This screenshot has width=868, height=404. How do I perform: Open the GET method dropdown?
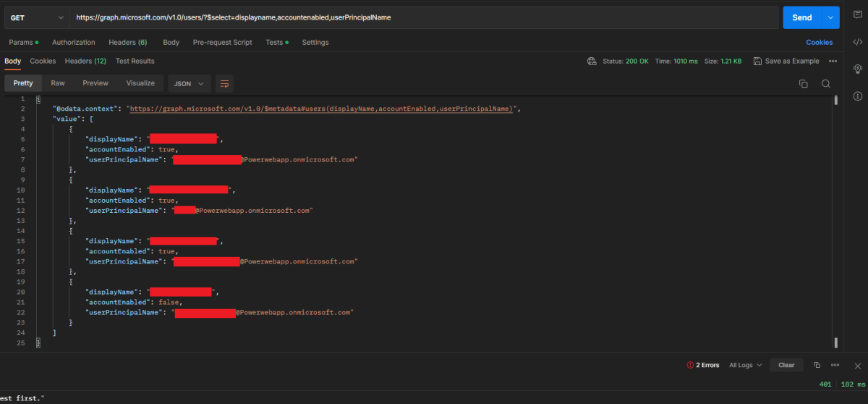(35, 17)
